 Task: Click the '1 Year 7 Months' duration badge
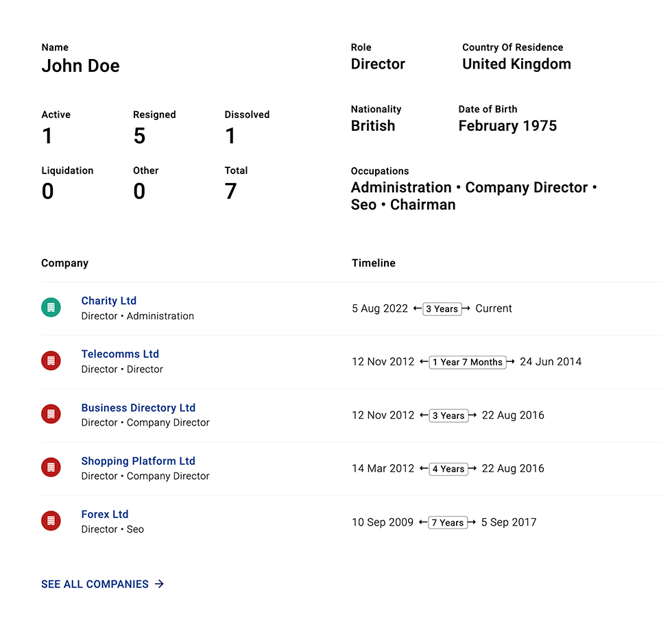[x=467, y=362]
